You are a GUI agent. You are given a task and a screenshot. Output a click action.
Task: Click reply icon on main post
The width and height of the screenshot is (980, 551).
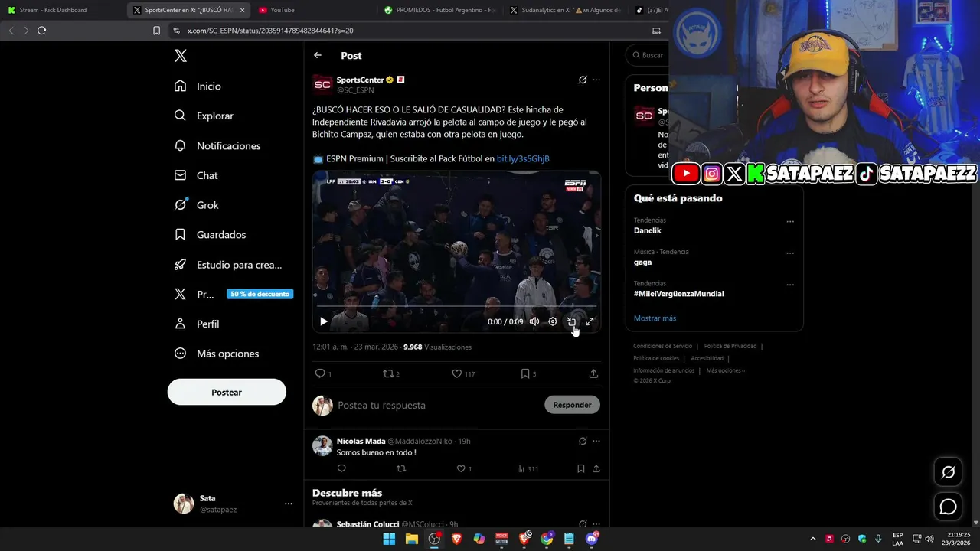point(320,373)
